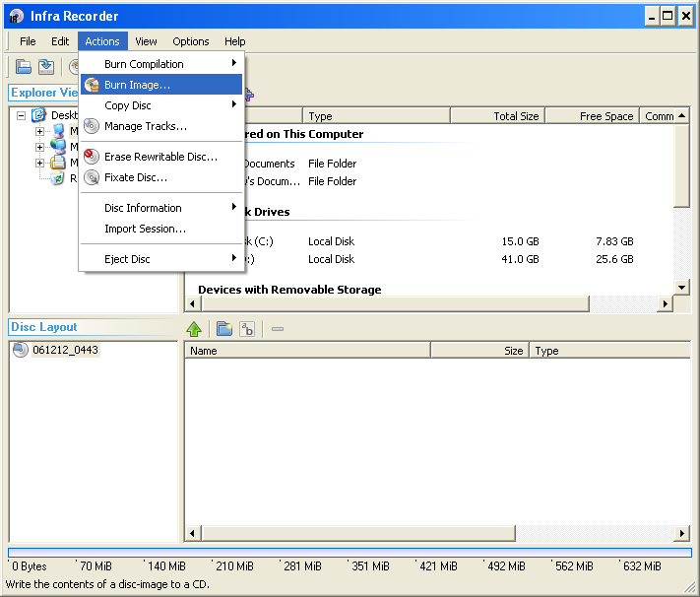
Task: Disc layout horizontal scroll right arrow
Action: [681, 533]
